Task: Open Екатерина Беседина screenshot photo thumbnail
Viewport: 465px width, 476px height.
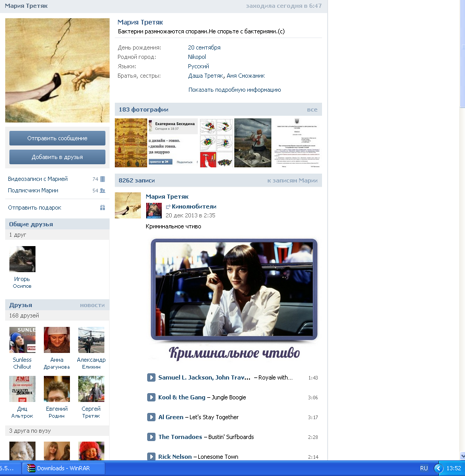Action: coord(173,143)
